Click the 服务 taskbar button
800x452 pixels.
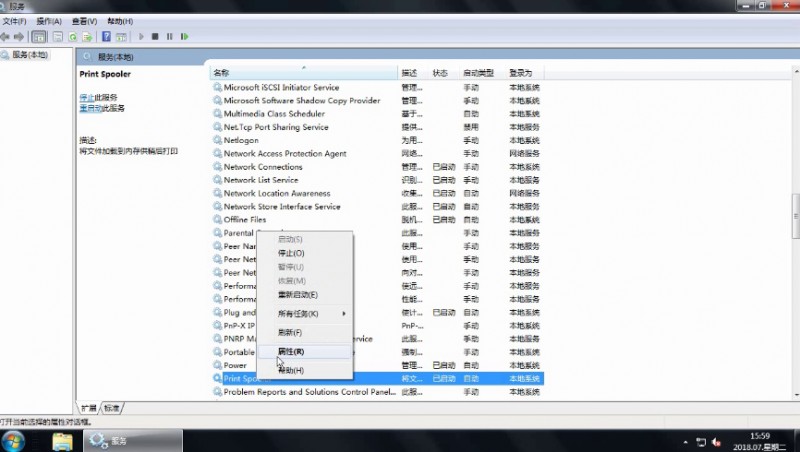pyautogui.click(x=133, y=441)
